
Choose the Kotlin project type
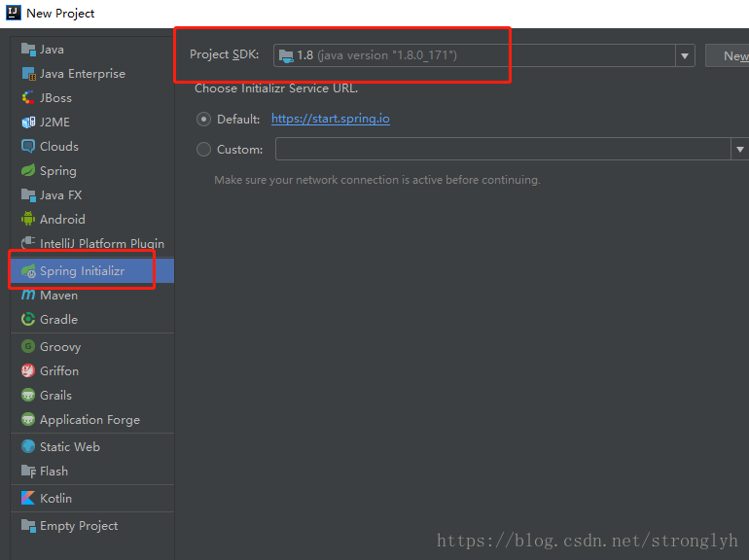pos(92,498)
